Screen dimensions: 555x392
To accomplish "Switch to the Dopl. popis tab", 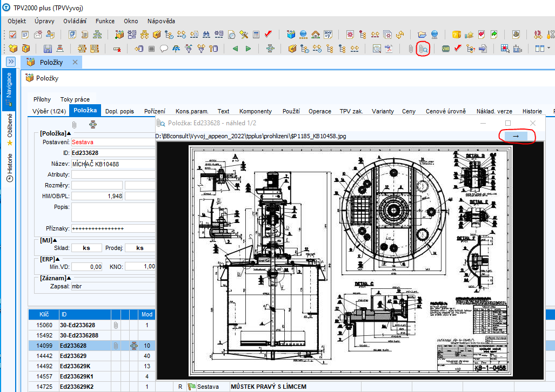I will click(119, 111).
